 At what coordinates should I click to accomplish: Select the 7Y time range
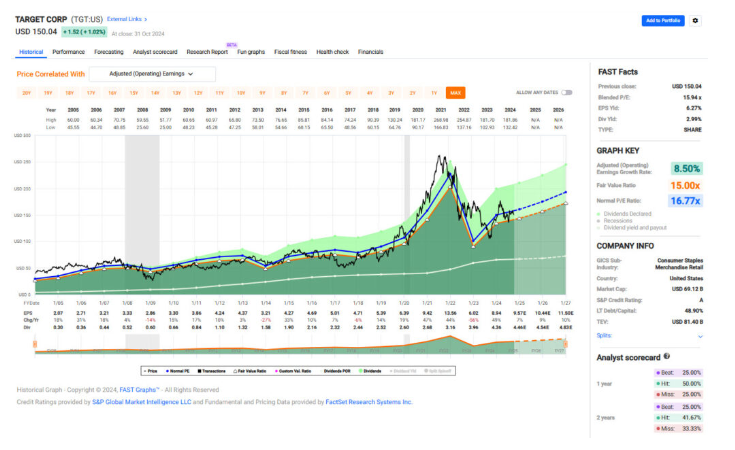[x=305, y=93]
